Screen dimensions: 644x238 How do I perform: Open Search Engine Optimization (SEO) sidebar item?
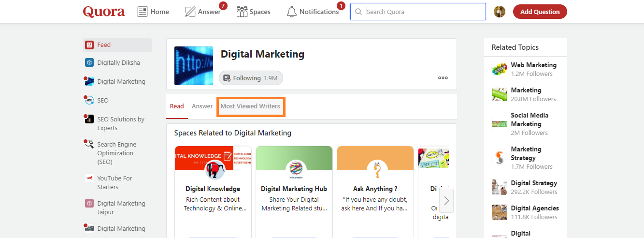tap(117, 153)
